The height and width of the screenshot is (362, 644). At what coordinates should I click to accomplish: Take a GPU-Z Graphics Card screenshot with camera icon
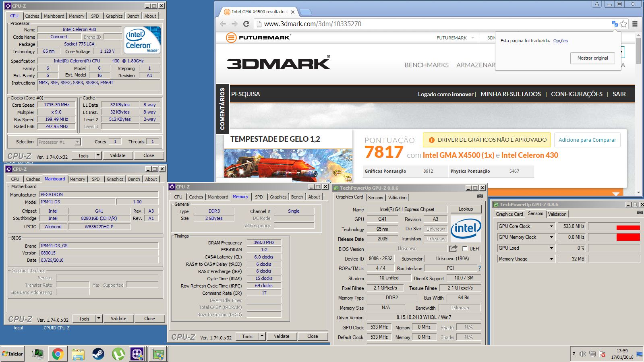[480, 196]
